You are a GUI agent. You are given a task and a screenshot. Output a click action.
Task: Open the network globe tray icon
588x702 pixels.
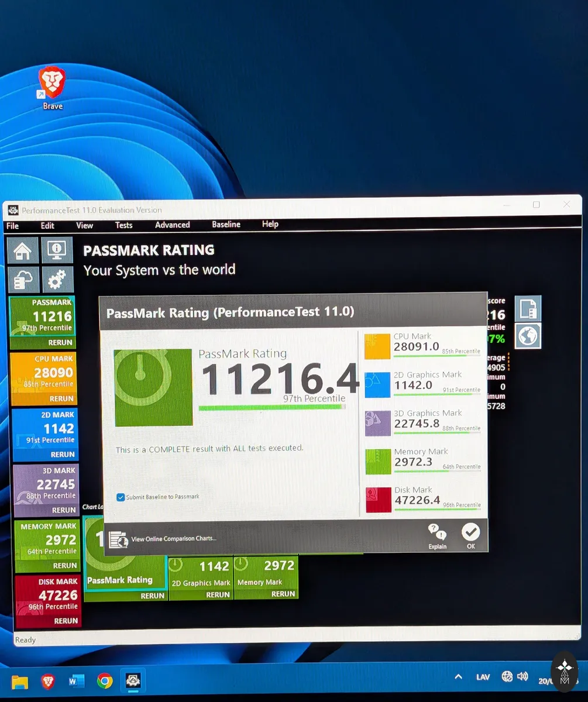[507, 677]
